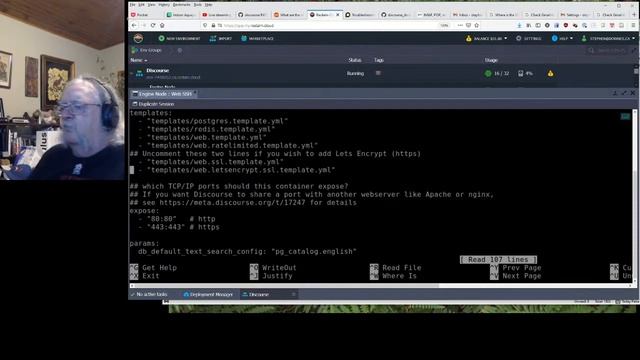The width and height of the screenshot is (640, 360).
Task: Click the No active tasks indicator
Action: 149,294
